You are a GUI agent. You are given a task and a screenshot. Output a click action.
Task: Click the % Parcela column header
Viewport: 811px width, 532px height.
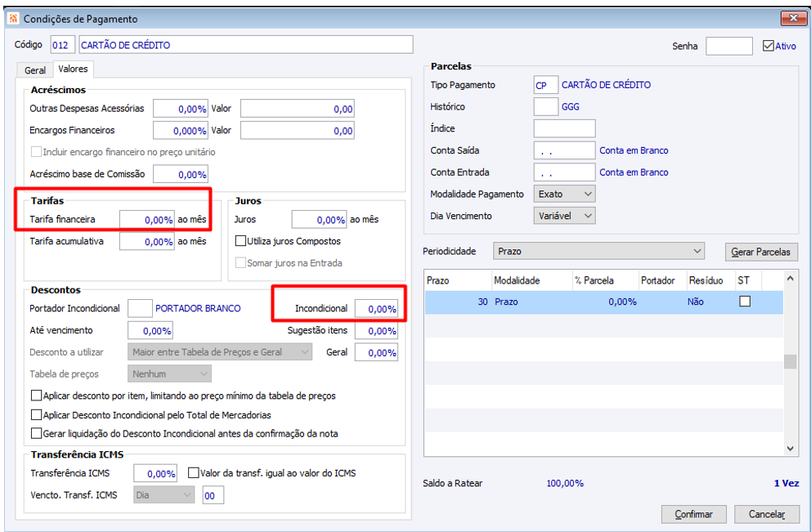coord(606,280)
